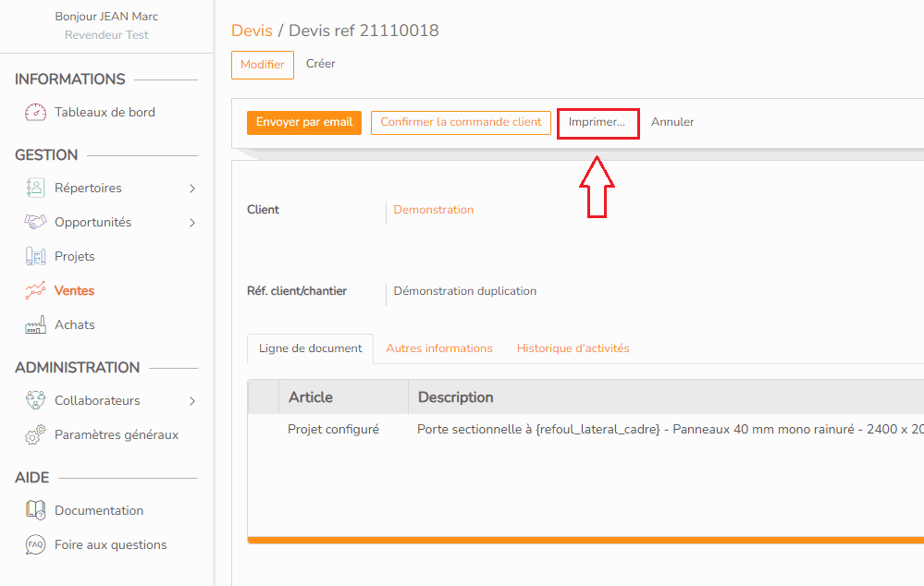The width and height of the screenshot is (924, 586).
Task: Open Documentation menu label
Action: click(x=99, y=510)
